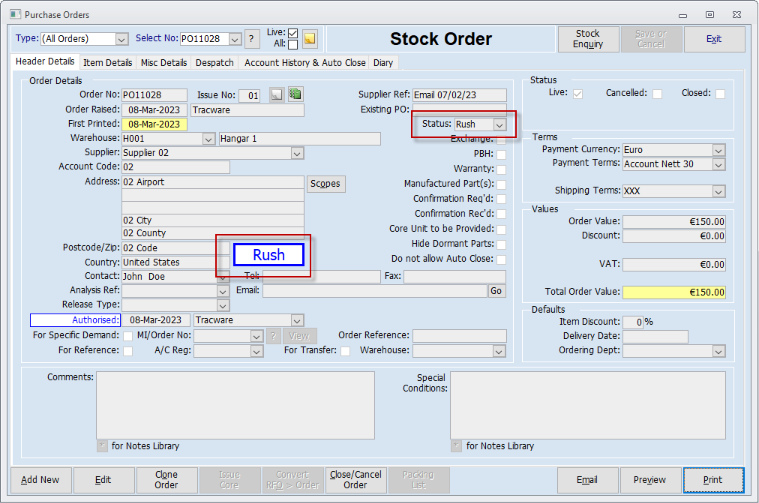759x503 pixels.
Task: Click the Purchase Orders window icon
Action: (x=15, y=15)
